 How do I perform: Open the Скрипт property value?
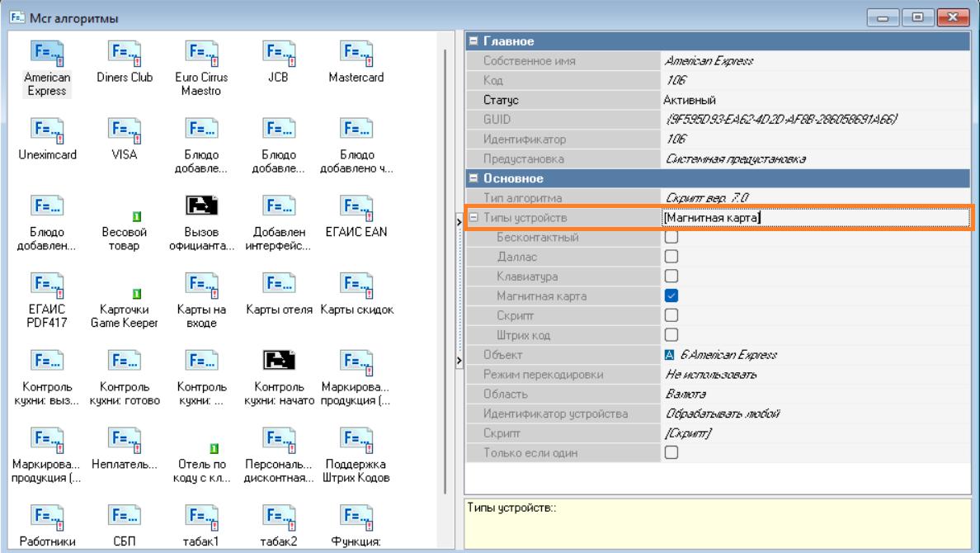688,433
